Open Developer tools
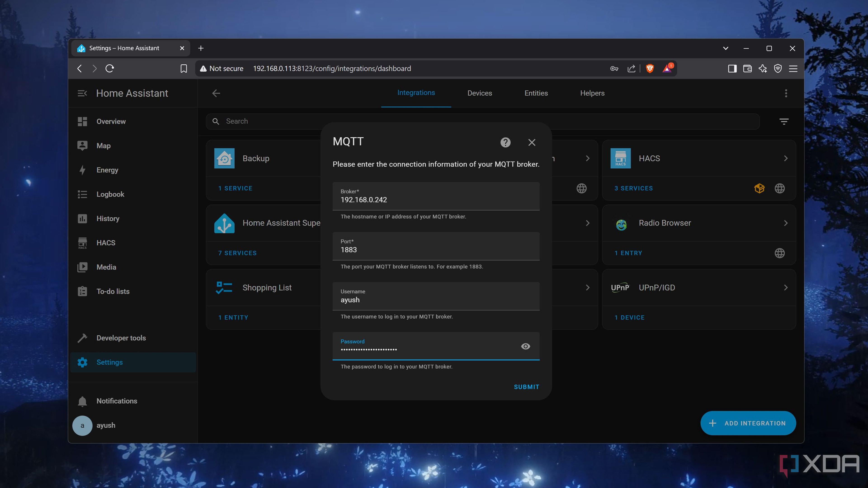This screenshot has width=868, height=488. coord(133,338)
